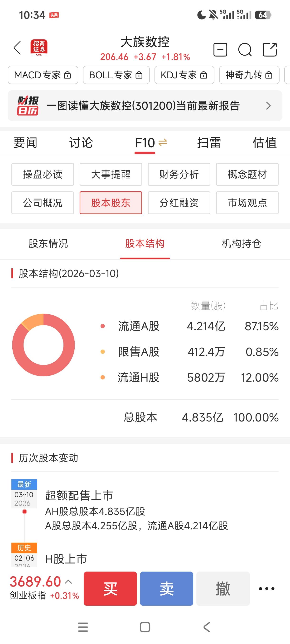
Task: Switch to the 股东情况 tab
Action: (48, 243)
